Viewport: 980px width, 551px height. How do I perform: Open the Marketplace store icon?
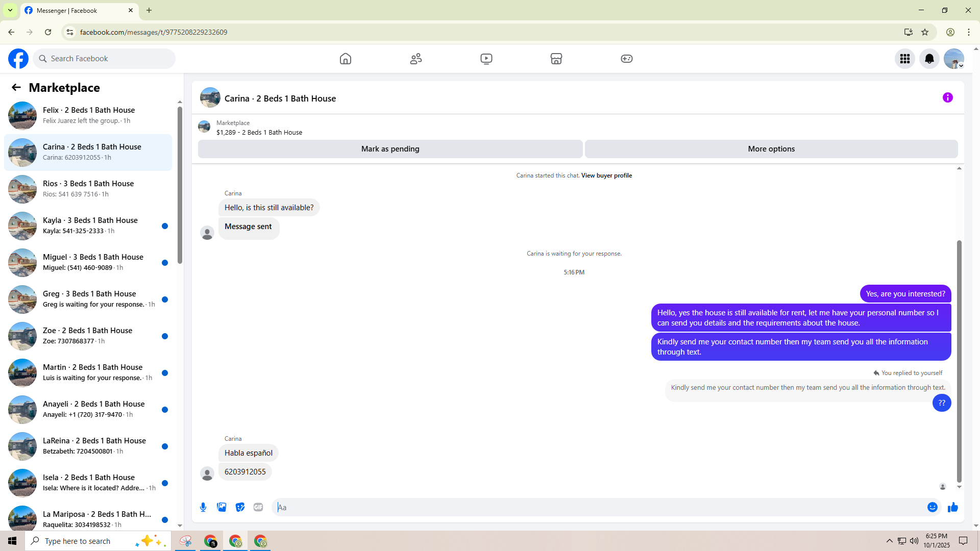pyautogui.click(x=556, y=59)
